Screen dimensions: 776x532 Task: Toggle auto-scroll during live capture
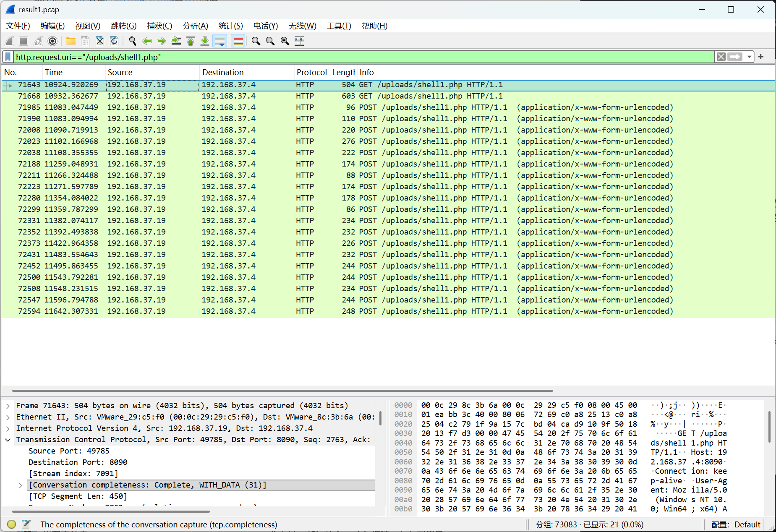[x=219, y=41]
